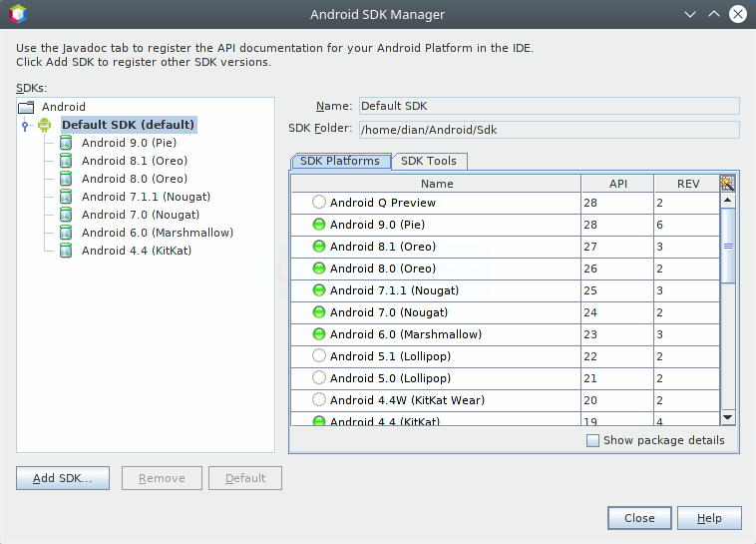This screenshot has width=756, height=544.
Task: Select the Android root node label
Action: [x=64, y=107]
